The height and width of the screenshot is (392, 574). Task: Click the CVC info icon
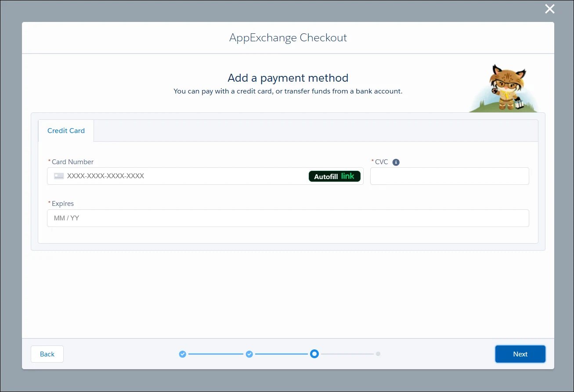click(396, 162)
